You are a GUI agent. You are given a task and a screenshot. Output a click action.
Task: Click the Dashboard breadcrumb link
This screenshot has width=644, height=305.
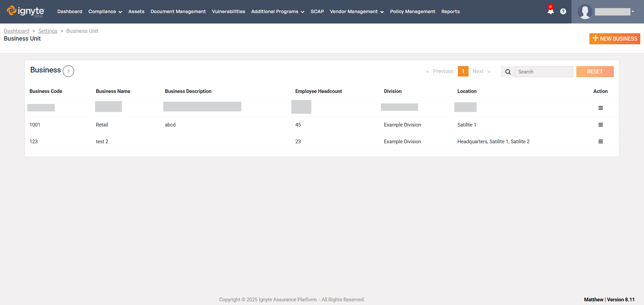pos(16,31)
